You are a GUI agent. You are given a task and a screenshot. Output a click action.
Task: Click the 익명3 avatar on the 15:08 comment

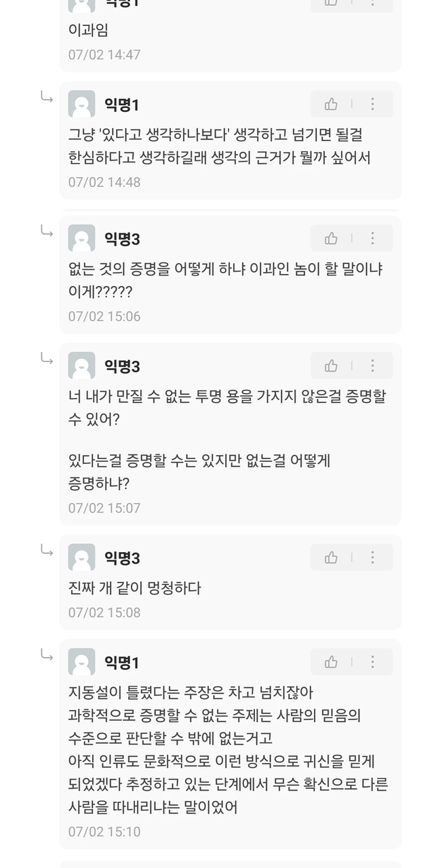pos(82,558)
